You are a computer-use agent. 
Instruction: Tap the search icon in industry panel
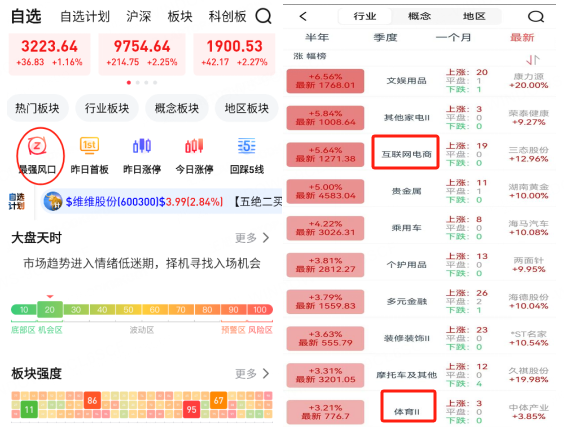[536, 16]
